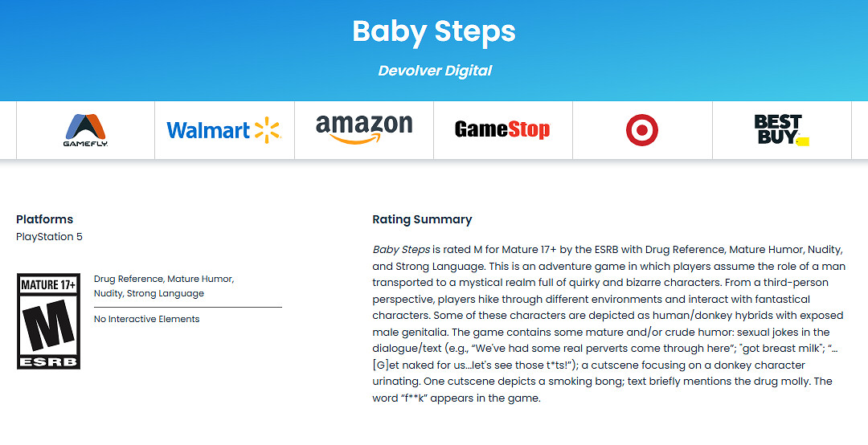This screenshot has height=445, width=868.
Task: Click the Platforms heading
Action: pos(44,219)
